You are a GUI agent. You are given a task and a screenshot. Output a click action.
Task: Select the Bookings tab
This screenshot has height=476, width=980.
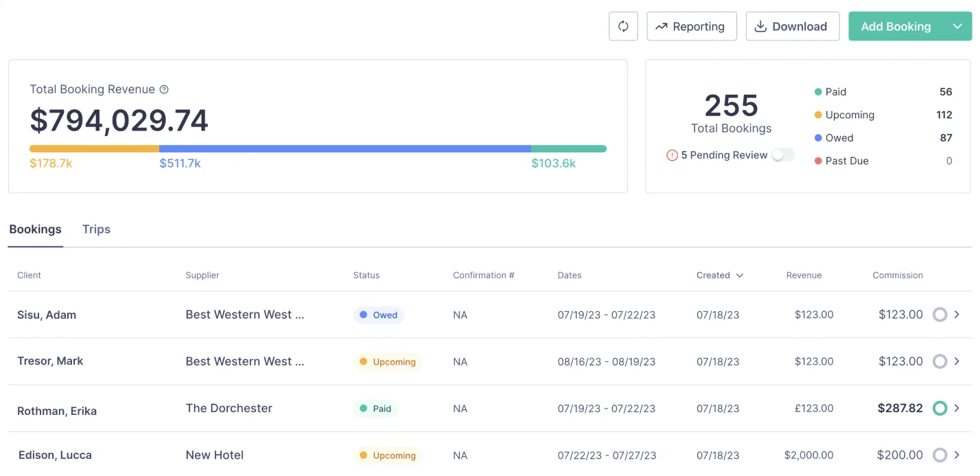(35, 229)
